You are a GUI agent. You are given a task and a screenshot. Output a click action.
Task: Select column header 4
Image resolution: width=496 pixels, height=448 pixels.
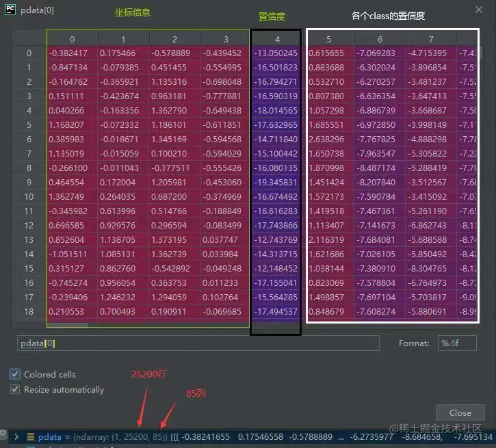[x=277, y=39]
